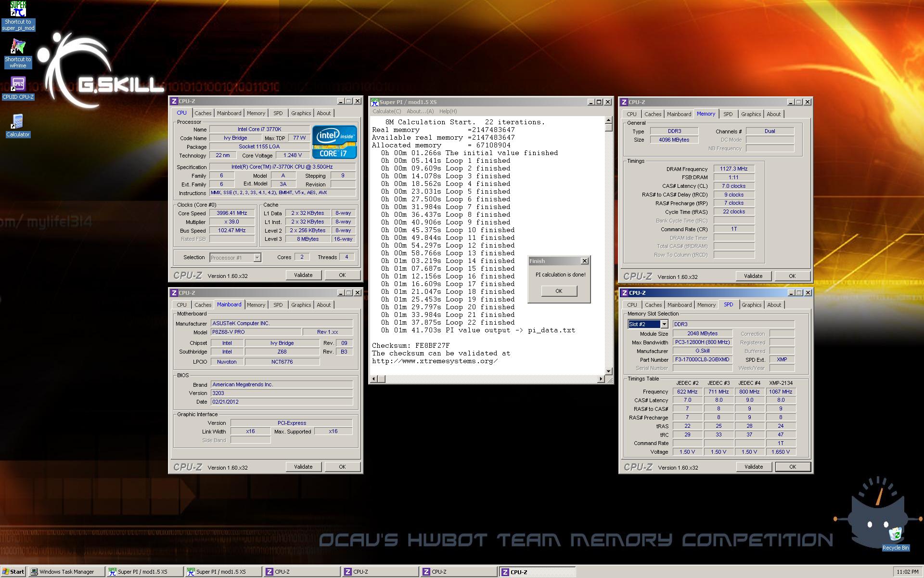
Task: Open the Calculator desktop icon
Action: point(18,126)
